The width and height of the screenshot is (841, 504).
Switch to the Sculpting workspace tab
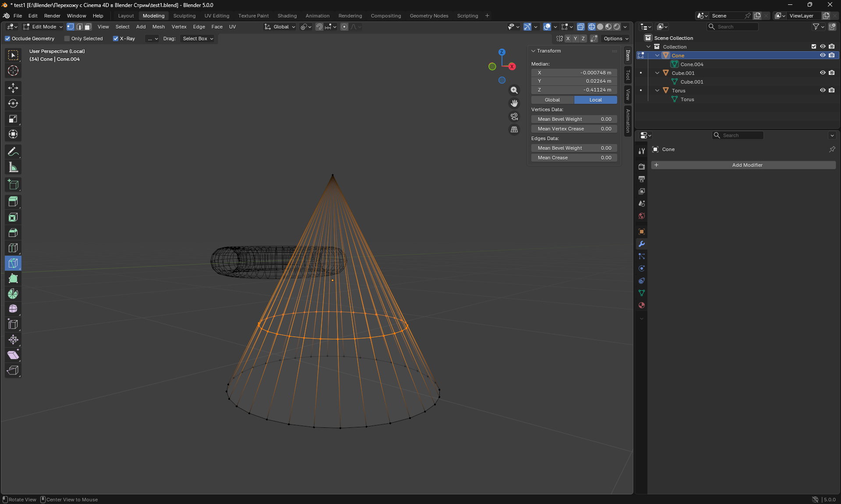184,16
